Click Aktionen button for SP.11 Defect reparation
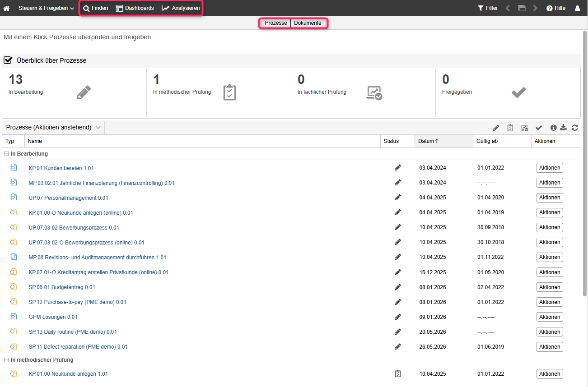This screenshot has width=588, height=387. click(x=550, y=347)
